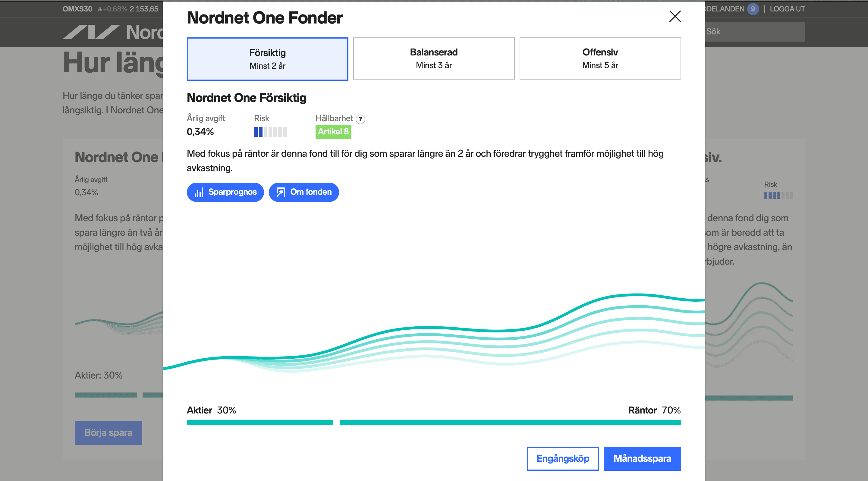
Task: Close the Nordnet One Fonder dialog
Action: pos(675,16)
